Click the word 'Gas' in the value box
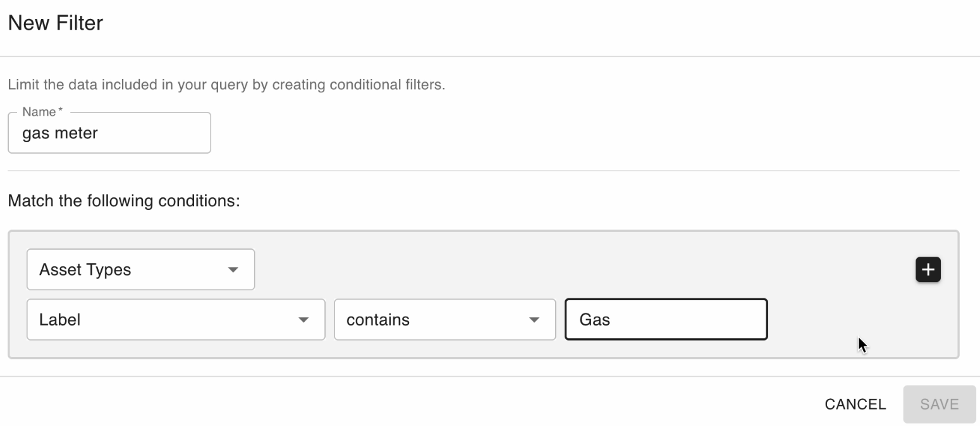This screenshot has width=980, height=426. pos(594,320)
